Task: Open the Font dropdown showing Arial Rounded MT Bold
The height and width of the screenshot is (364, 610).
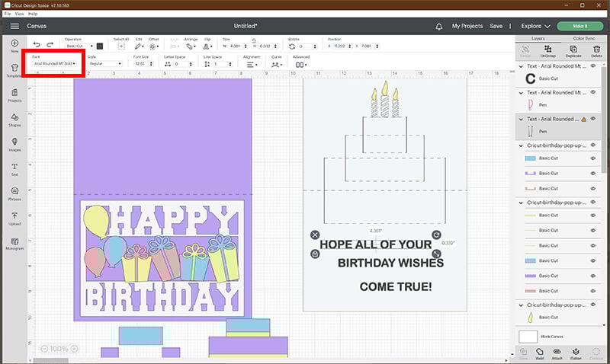Action: pos(54,63)
